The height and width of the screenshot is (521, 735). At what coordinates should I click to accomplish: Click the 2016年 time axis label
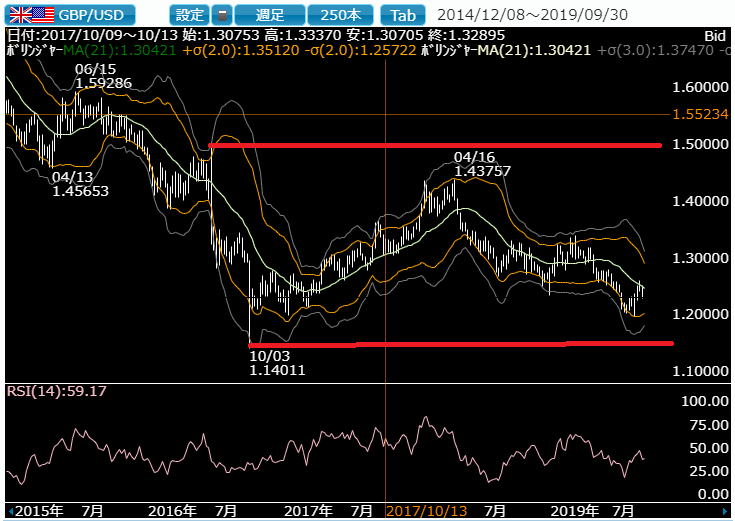tap(172, 511)
